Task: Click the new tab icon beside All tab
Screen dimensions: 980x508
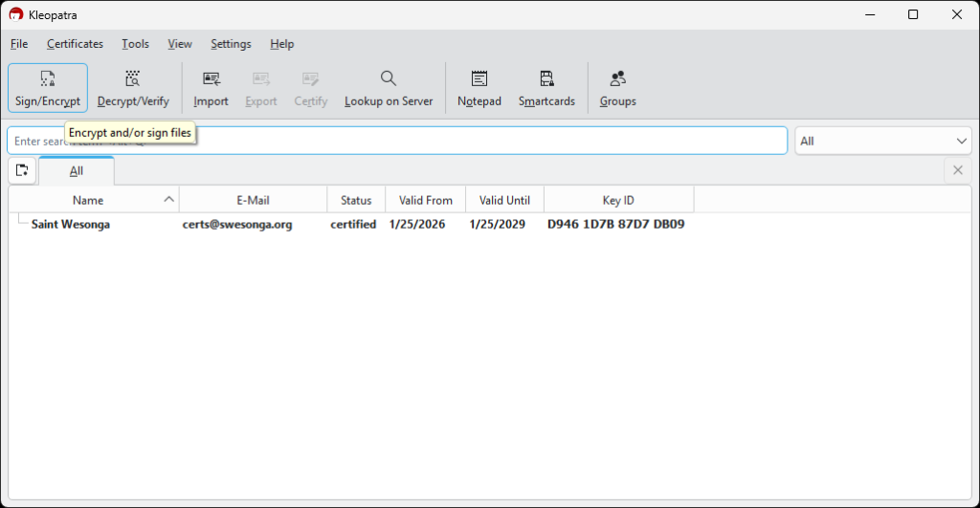Action: (x=22, y=171)
